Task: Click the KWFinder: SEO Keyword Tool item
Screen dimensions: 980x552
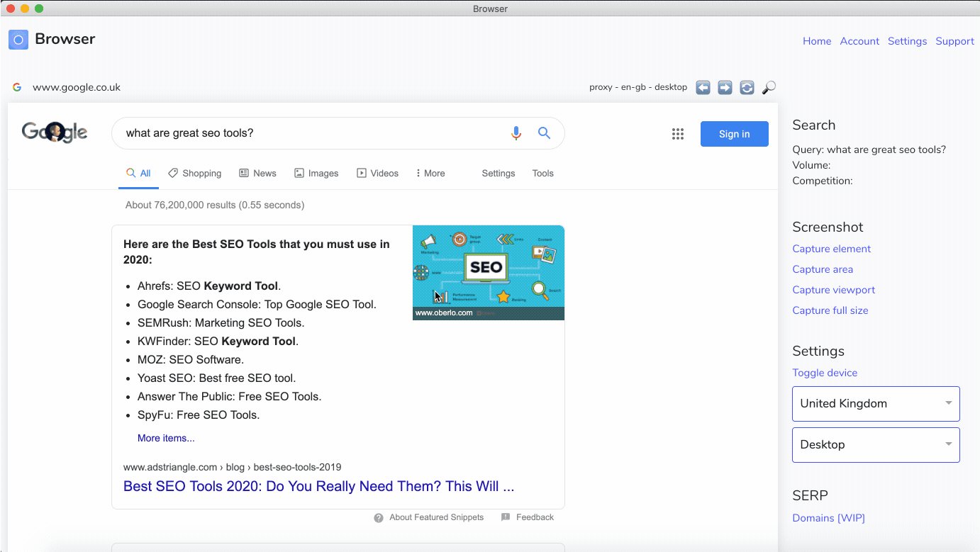Action: tap(218, 342)
